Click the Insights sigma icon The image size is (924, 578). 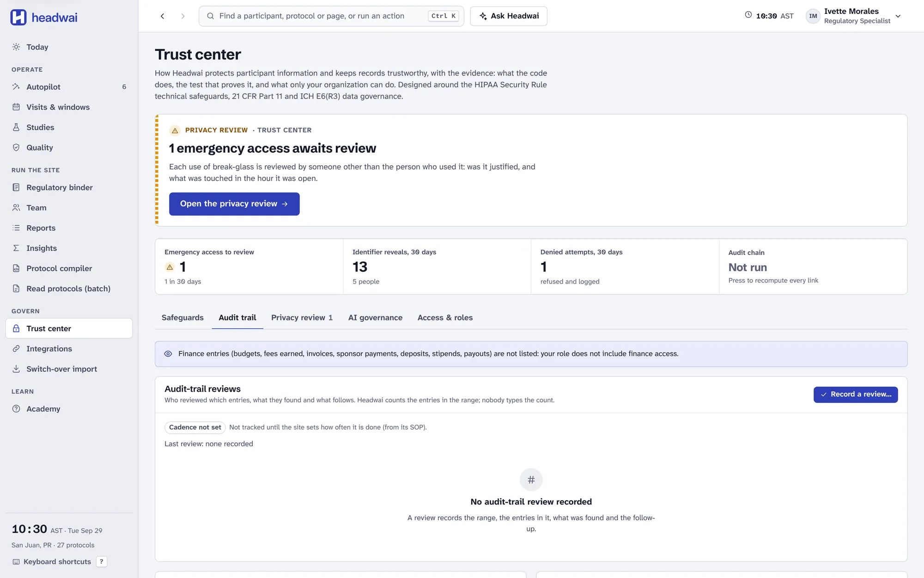tap(16, 248)
